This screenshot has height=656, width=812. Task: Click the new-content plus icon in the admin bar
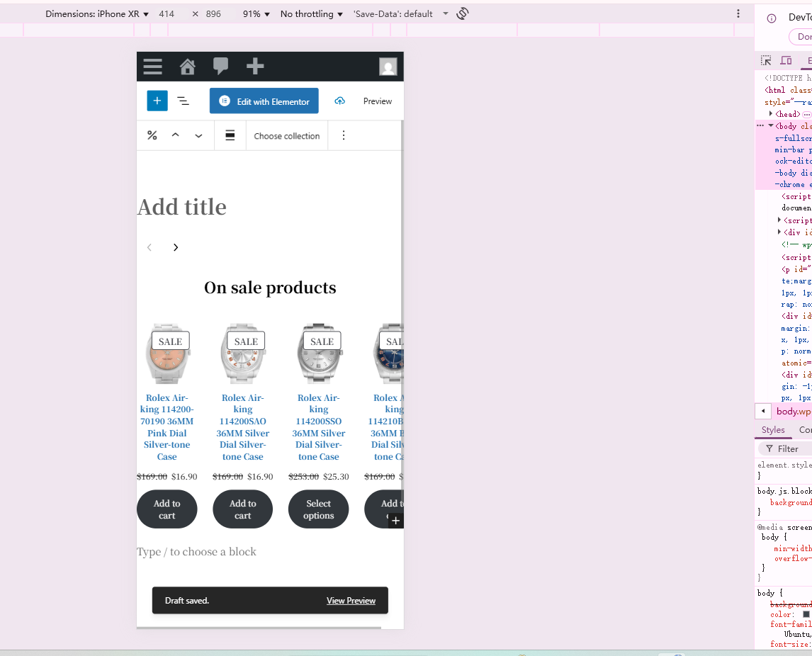pyautogui.click(x=254, y=66)
